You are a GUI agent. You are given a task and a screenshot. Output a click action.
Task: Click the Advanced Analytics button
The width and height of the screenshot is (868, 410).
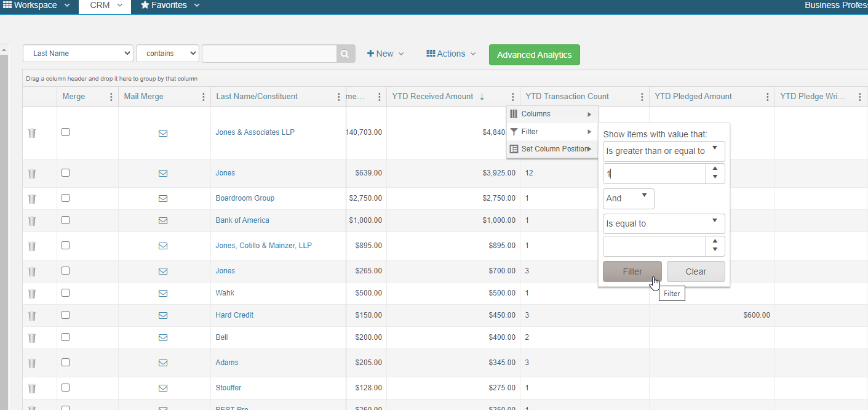pyautogui.click(x=534, y=55)
